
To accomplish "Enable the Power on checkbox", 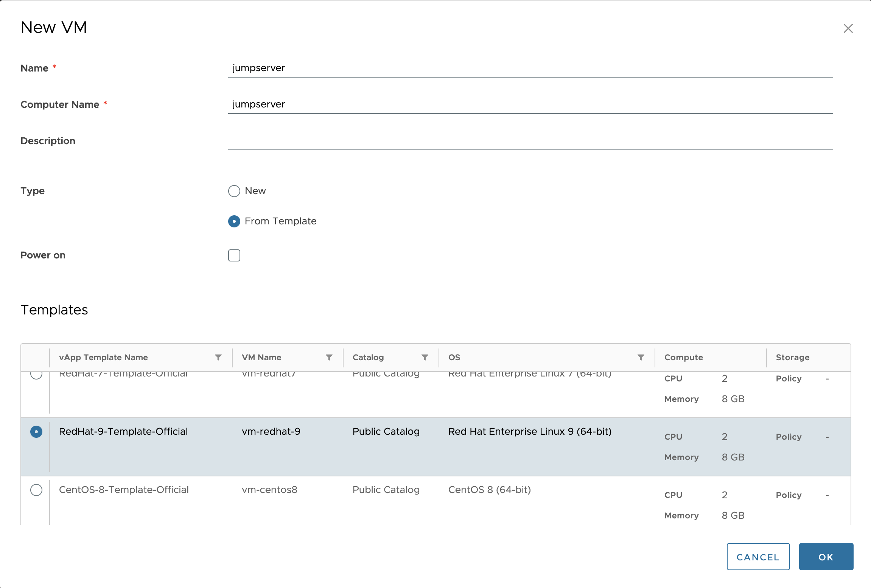I will (234, 255).
